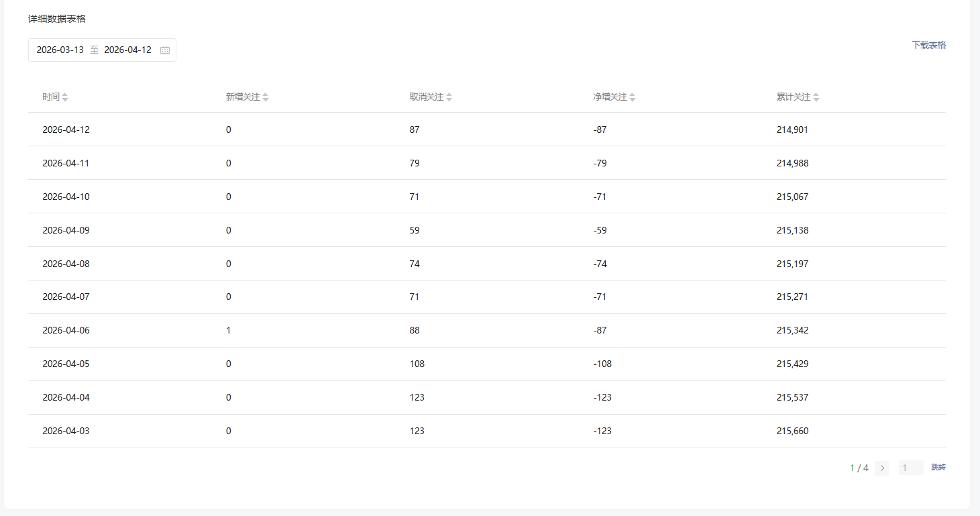Viewport: 980px width, 516px height.
Task: Select end date 2026-04-12 field
Action: click(128, 50)
